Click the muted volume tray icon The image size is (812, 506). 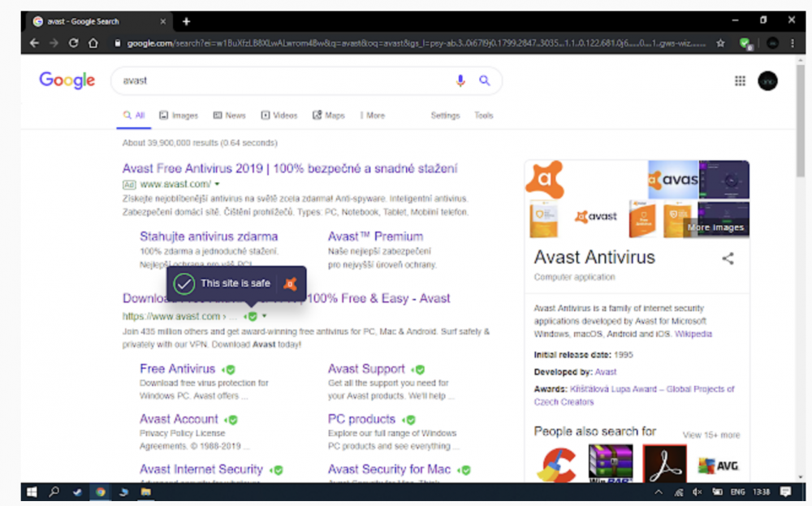coord(698,492)
